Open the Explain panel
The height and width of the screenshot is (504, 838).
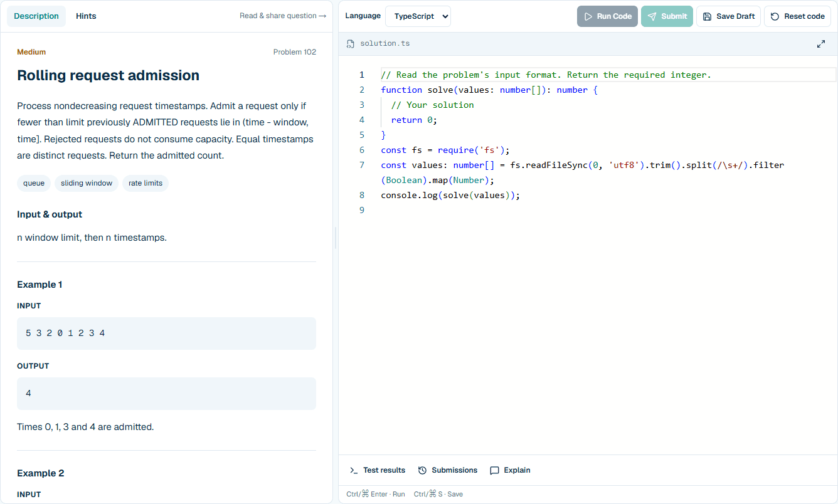coord(511,470)
